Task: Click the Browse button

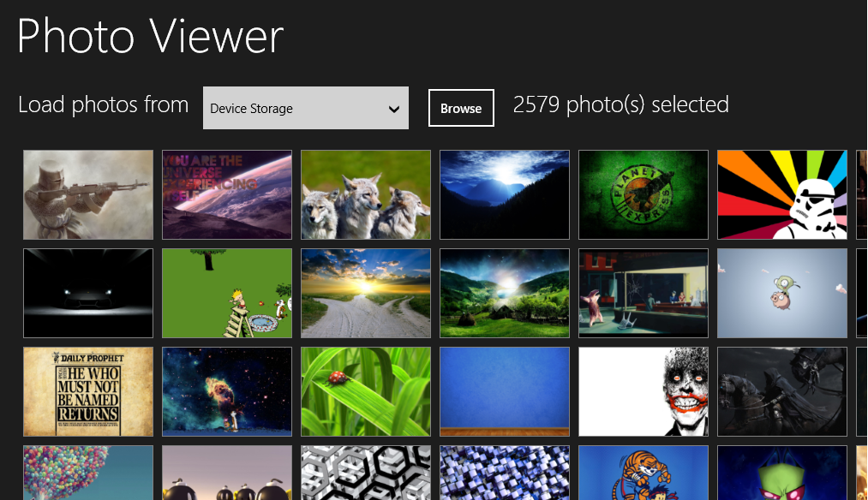Action: 461,108
